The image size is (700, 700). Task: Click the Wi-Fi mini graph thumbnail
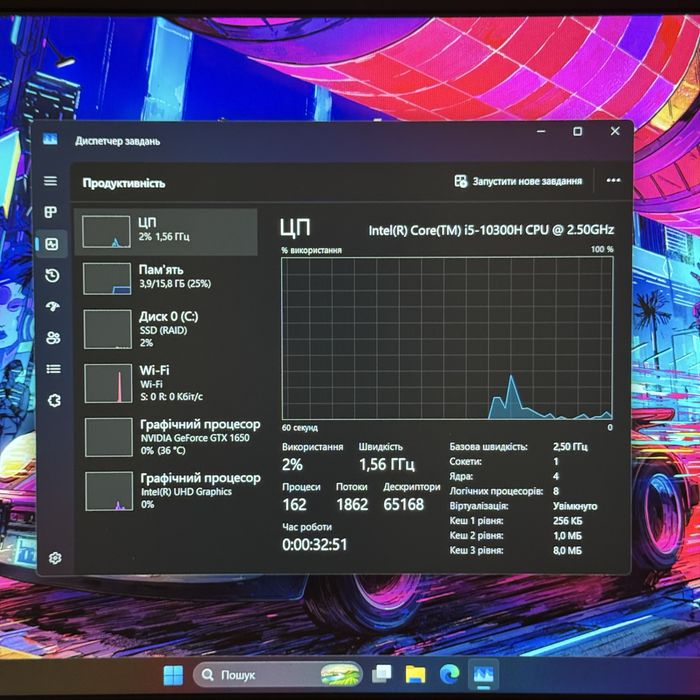[x=108, y=383]
